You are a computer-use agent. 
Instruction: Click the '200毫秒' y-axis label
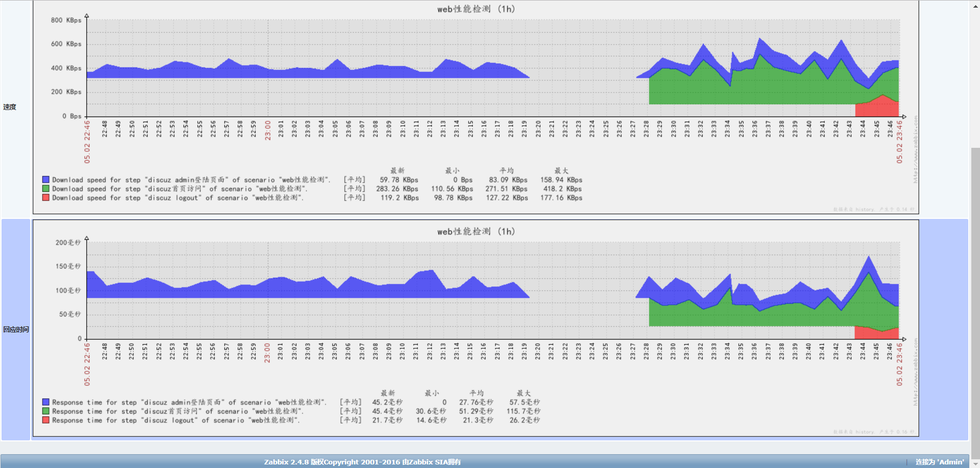point(68,242)
